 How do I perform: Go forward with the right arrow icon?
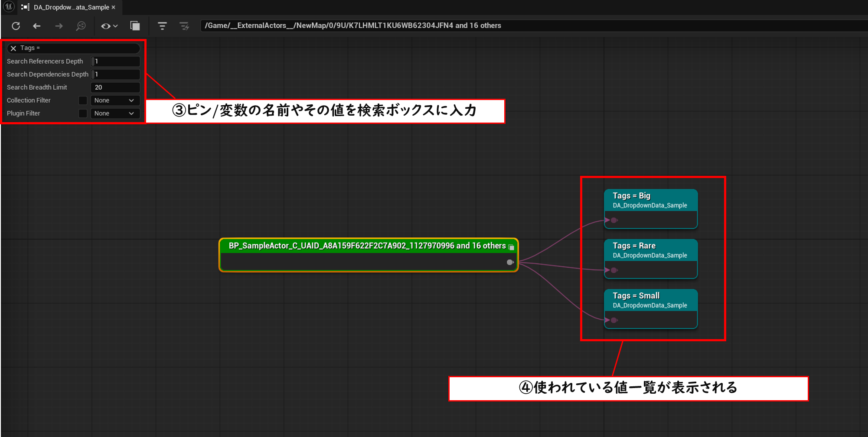[x=59, y=26]
